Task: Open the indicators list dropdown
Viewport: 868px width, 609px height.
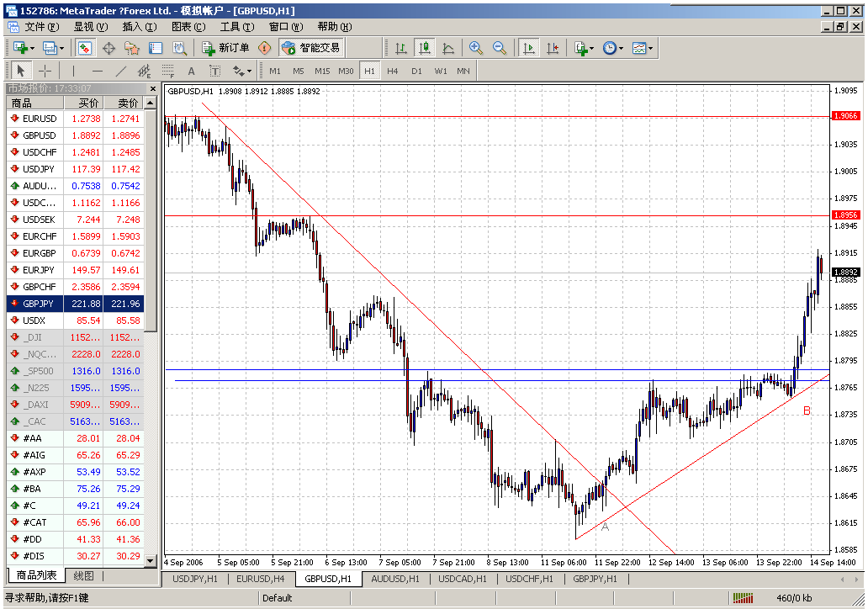Action: point(584,48)
